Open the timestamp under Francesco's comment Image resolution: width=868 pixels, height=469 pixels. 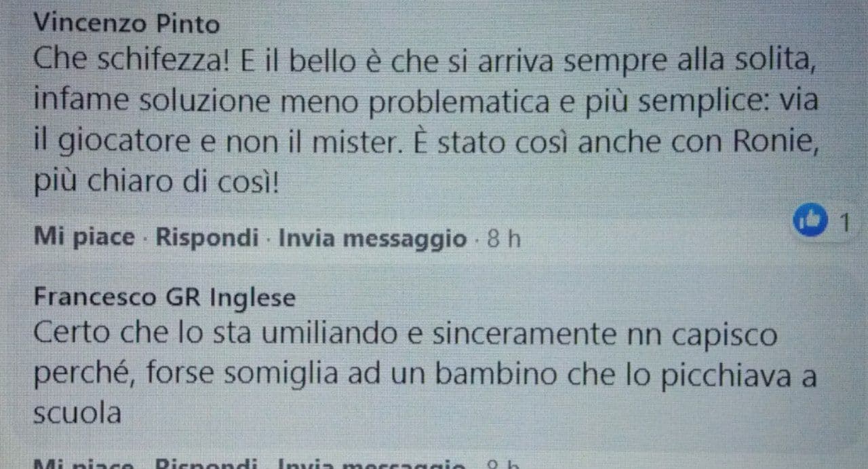point(504,465)
